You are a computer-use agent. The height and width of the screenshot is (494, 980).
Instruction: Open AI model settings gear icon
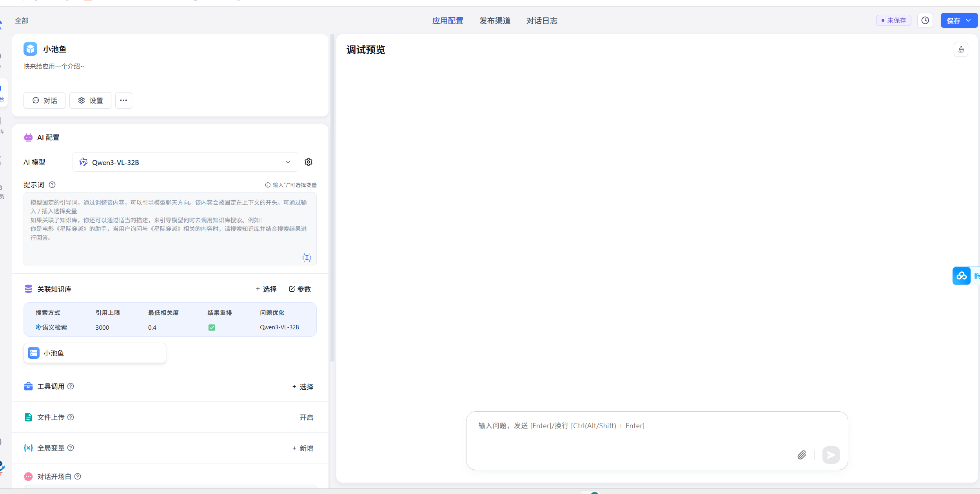(x=309, y=162)
